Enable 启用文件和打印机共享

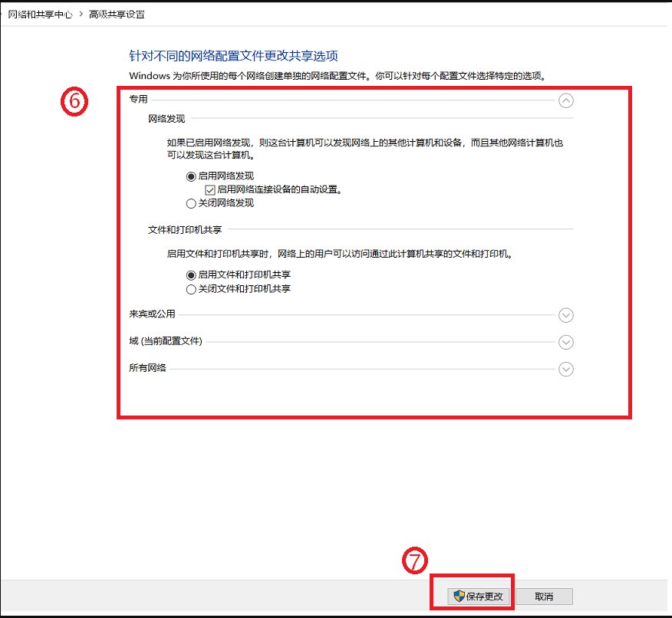189,274
